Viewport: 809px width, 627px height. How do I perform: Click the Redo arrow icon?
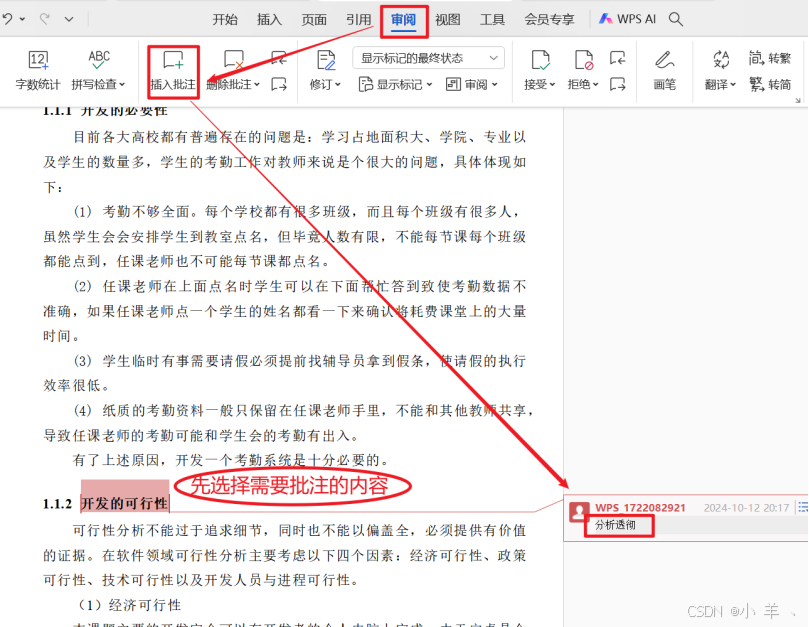point(45,19)
